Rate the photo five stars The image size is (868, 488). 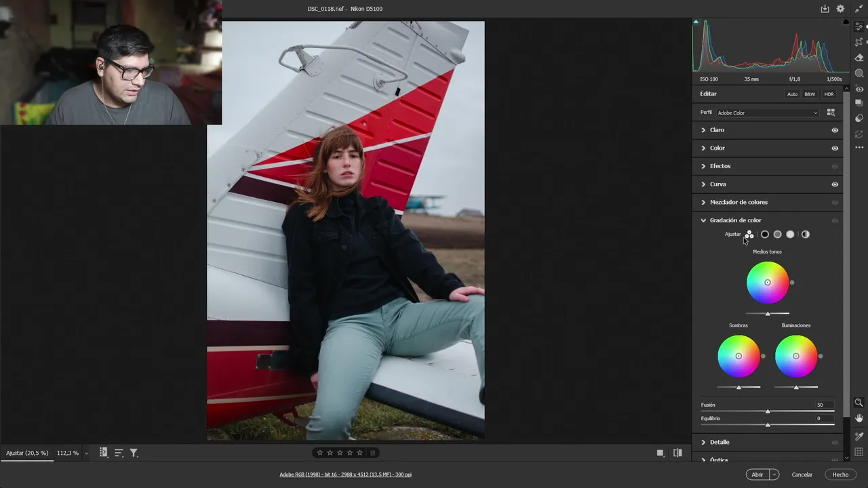point(359,453)
